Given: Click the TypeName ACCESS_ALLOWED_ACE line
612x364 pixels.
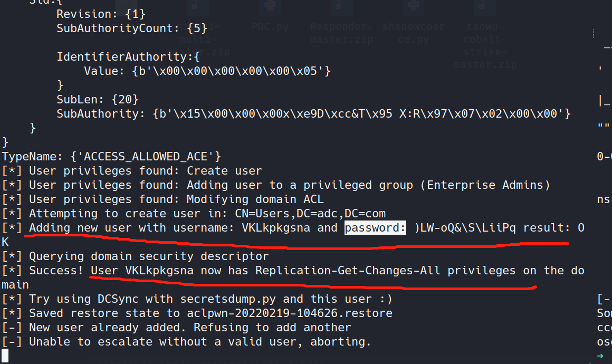Looking at the screenshot, I should pyautogui.click(x=112, y=157).
